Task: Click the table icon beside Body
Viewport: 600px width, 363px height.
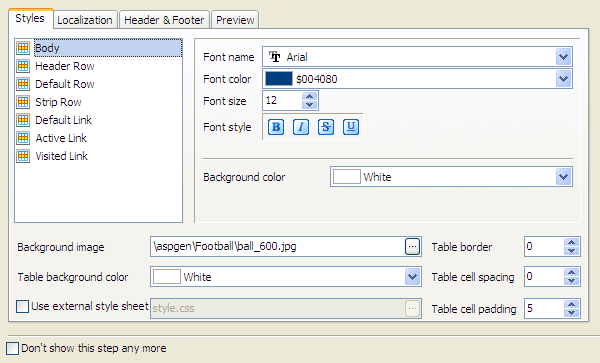Action: click(23, 48)
